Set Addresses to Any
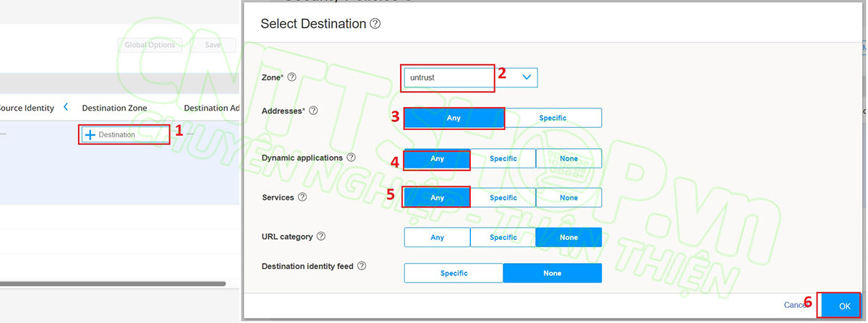Viewport: 868px width, 323px height. click(454, 118)
